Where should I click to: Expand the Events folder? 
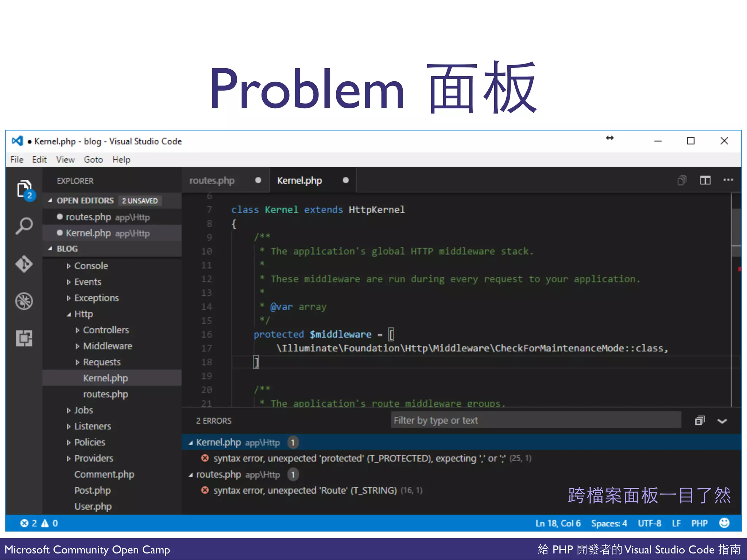click(69, 282)
